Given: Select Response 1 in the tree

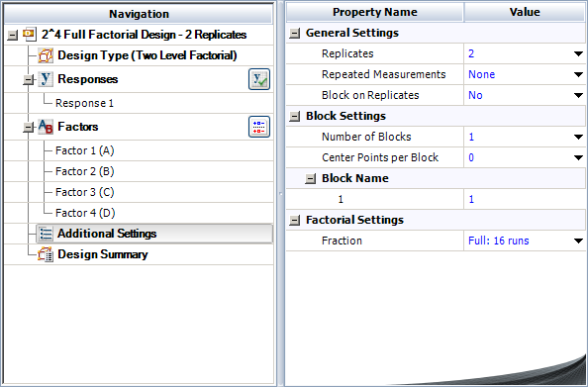Looking at the screenshot, I should [84, 103].
